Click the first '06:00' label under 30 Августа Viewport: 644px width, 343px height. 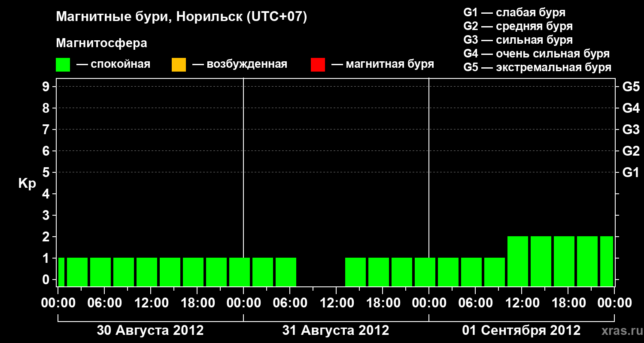point(104,303)
